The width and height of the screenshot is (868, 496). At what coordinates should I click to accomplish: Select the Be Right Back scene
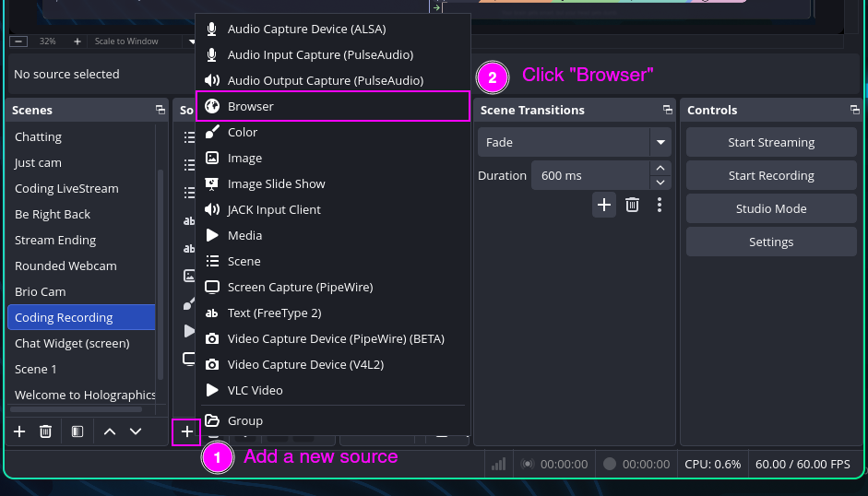point(81,214)
